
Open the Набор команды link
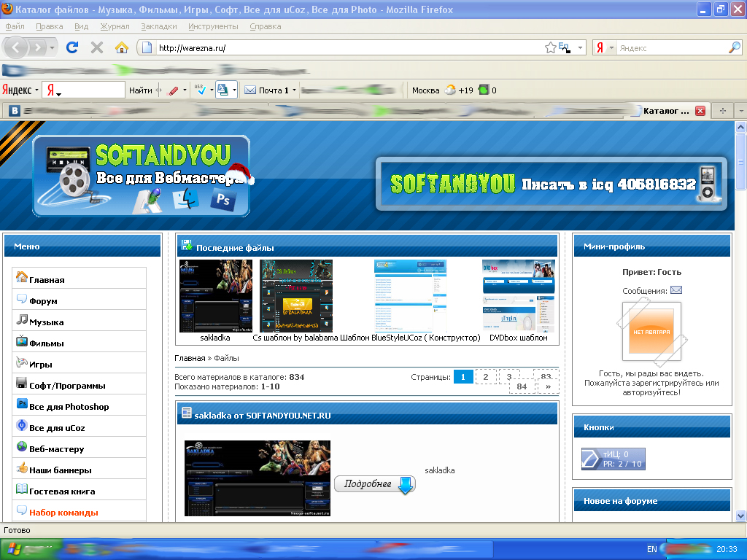pos(63,513)
